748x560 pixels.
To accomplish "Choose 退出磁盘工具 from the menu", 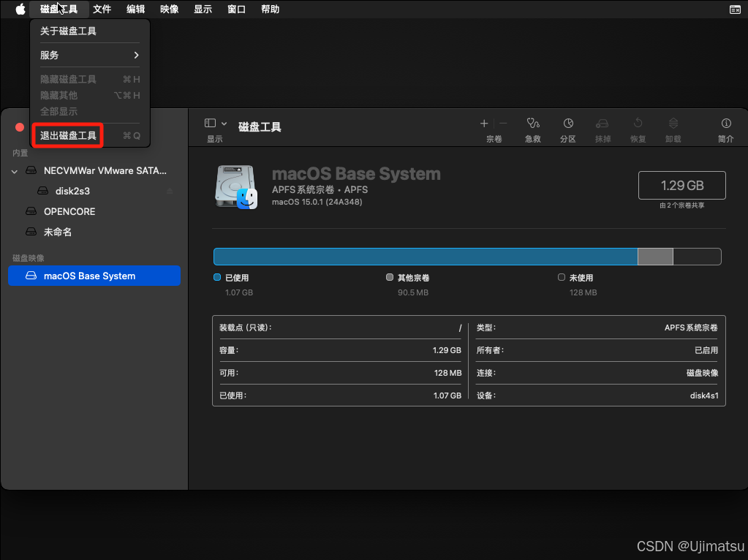I will (90, 135).
